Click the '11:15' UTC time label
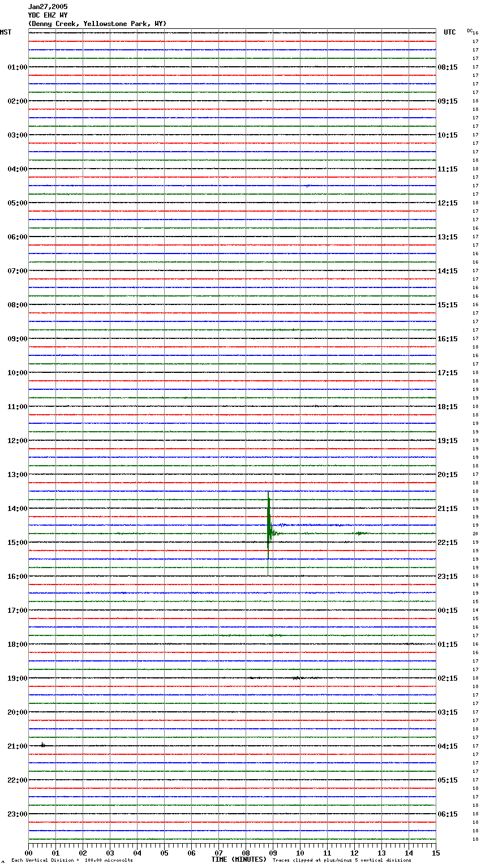 [x=448, y=169]
